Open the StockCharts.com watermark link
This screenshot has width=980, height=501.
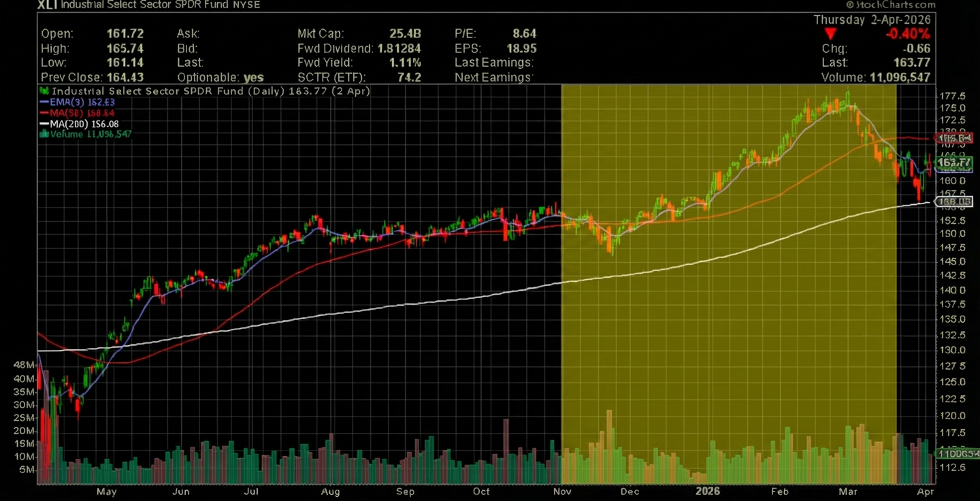click(x=890, y=5)
